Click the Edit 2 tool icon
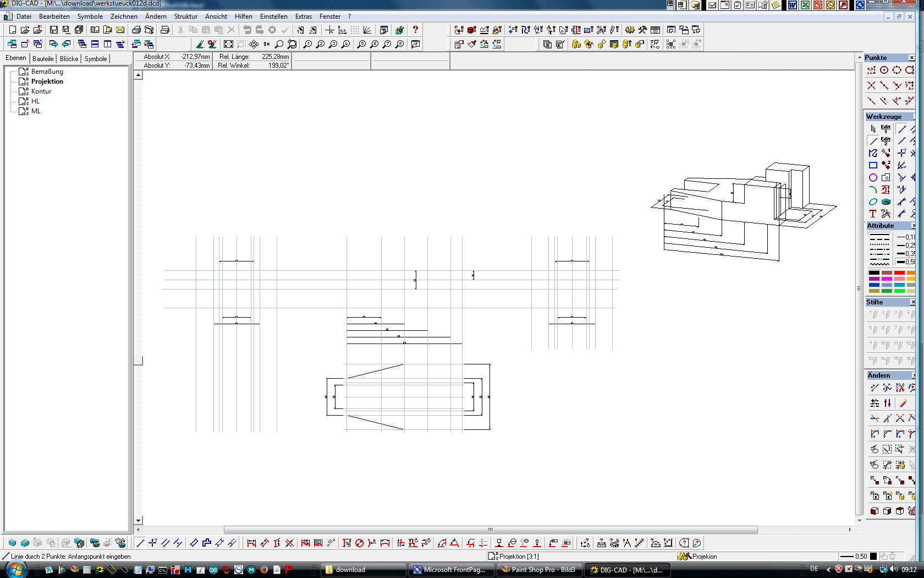Image resolution: width=924 pixels, height=578 pixels. point(886,141)
